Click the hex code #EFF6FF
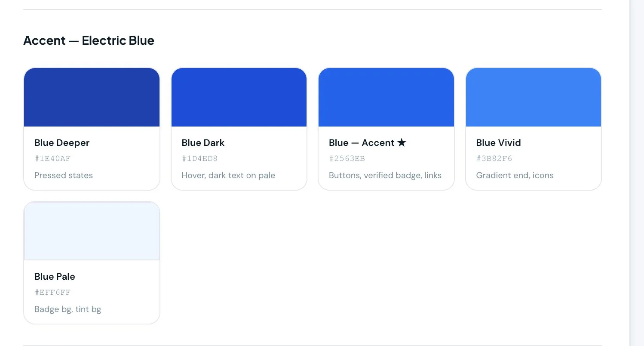 click(x=52, y=293)
